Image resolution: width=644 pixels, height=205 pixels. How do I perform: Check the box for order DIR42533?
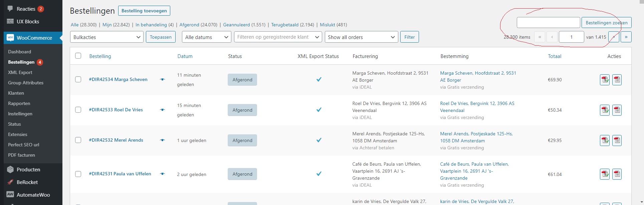(x=78, y=110)
